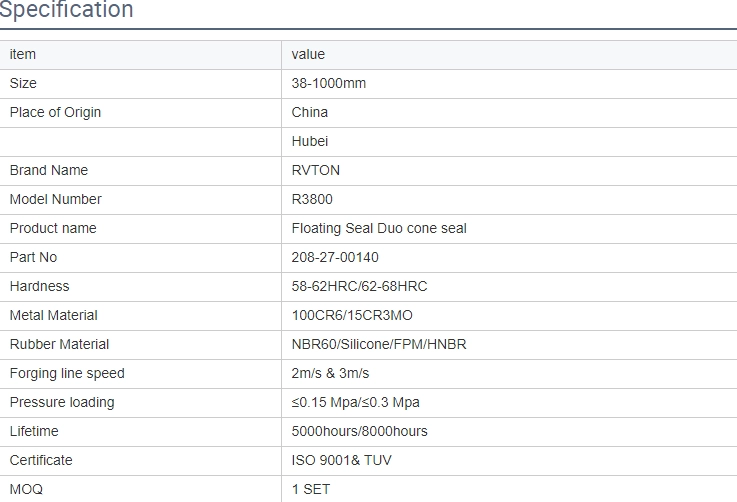The width and height of the screenshot is (737, 502).
Task: Click the MOQ 1 SET value
Action: [310, 489]
